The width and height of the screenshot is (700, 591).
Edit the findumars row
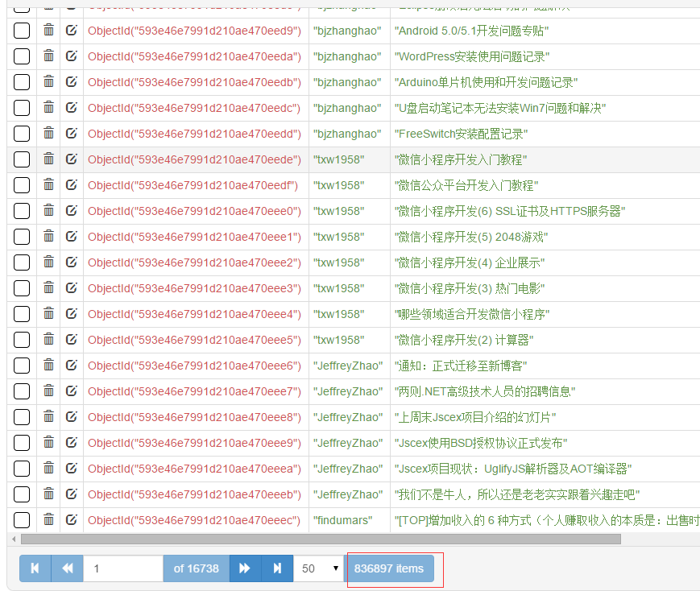72,520
